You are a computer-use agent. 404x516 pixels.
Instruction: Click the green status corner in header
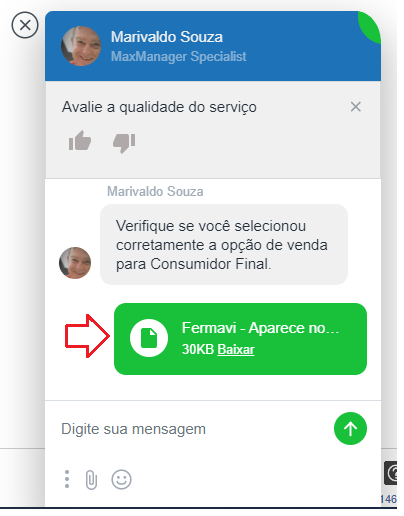[371, 26]
